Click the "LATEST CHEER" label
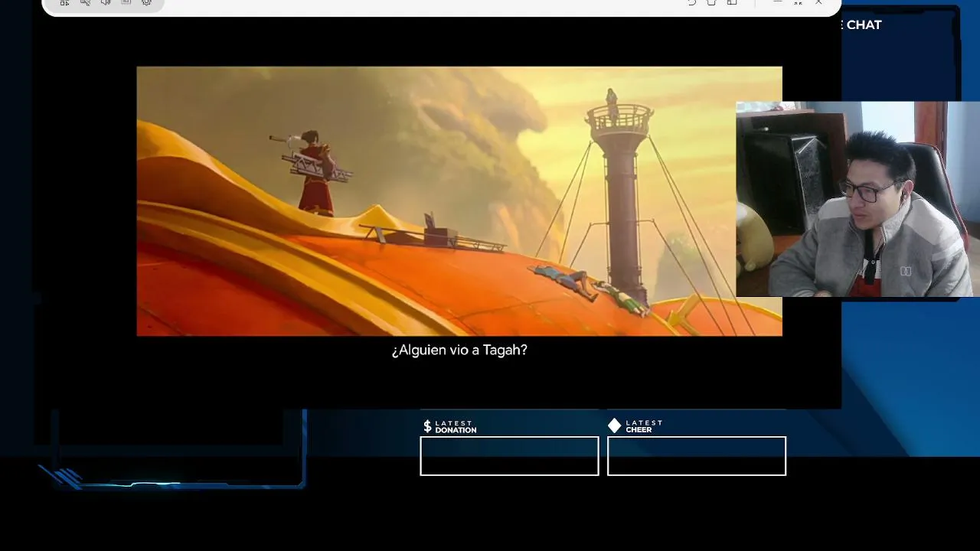Viewport: 980px width, 551px height. pos(644,426)
